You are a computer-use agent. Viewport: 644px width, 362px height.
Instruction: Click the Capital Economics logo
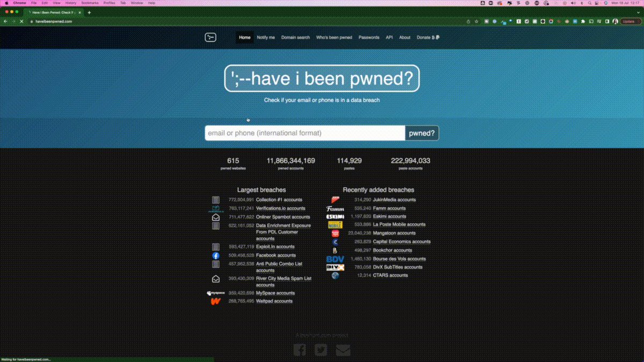[335, 242]
